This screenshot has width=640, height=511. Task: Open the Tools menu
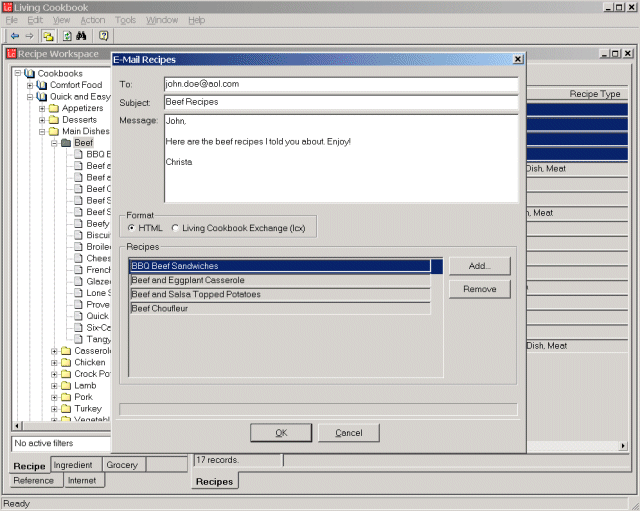[125, 20]
